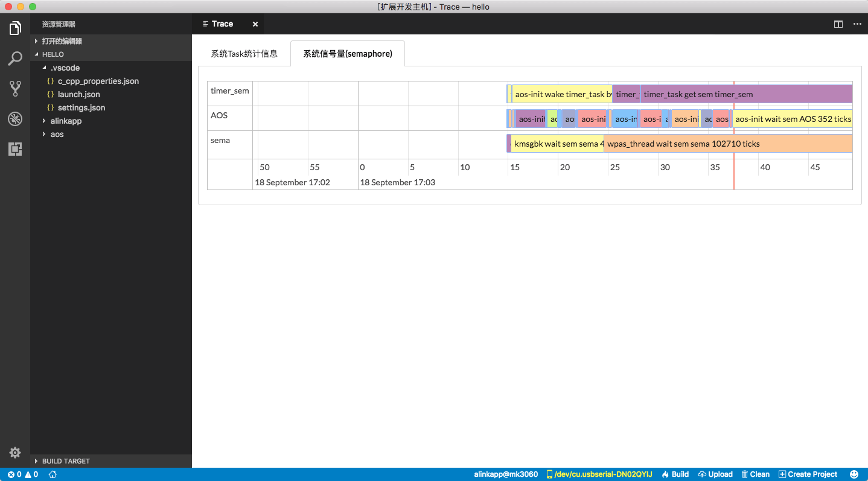Select 'timer_task get sem timer_sem' purple bar

(x=746, y=94)
